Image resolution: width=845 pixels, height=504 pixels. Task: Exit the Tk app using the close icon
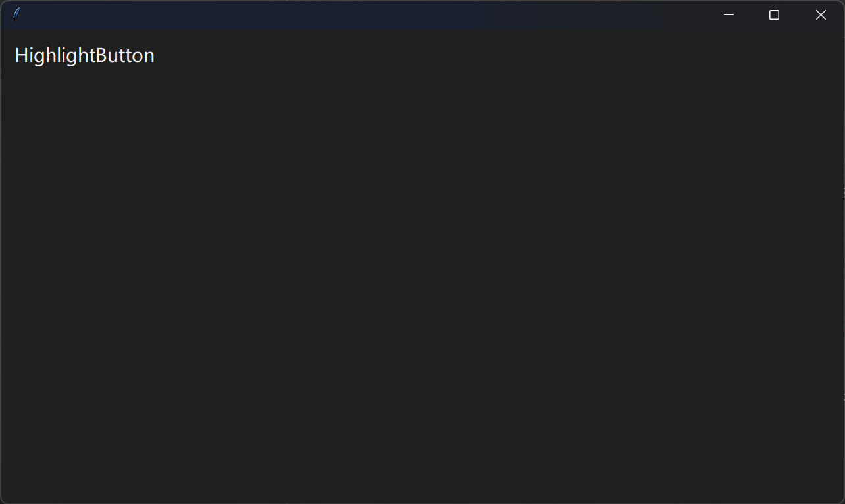tap(821, 14)
